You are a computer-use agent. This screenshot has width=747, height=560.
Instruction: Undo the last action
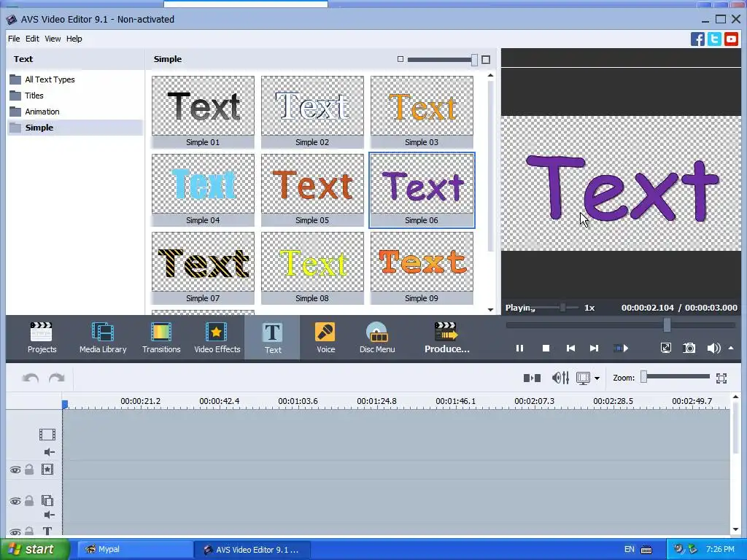31,378
